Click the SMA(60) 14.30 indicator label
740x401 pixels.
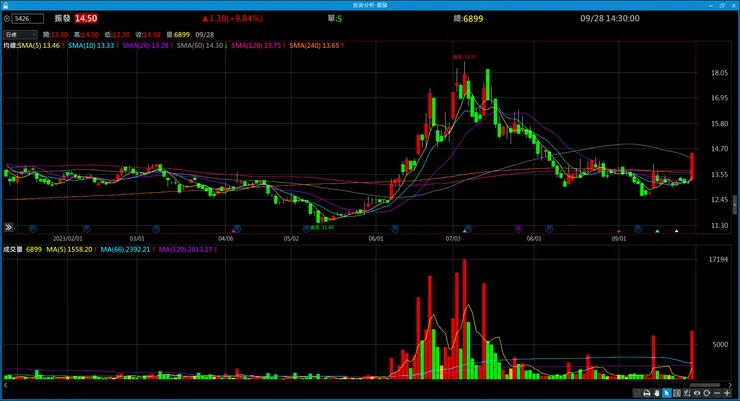[202, 46]
